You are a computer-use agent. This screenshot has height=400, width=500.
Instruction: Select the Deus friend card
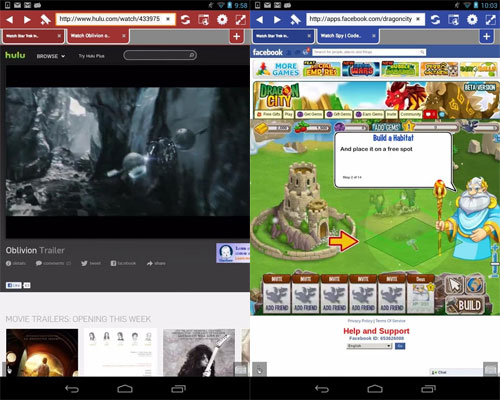click(421, 294)
